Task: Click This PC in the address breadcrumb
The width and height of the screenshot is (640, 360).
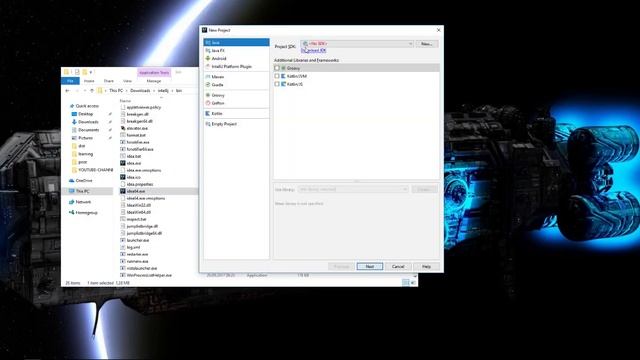Action: (116, 91)
